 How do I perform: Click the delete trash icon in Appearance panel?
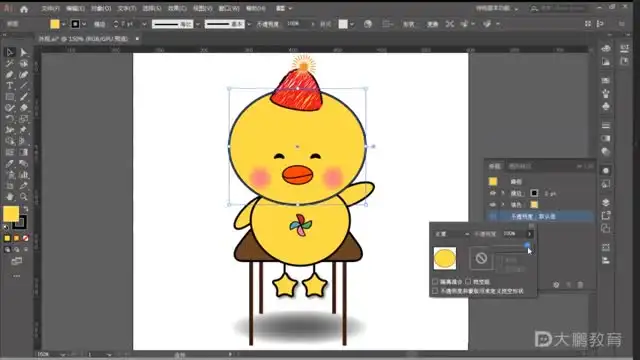click(580, 285)
